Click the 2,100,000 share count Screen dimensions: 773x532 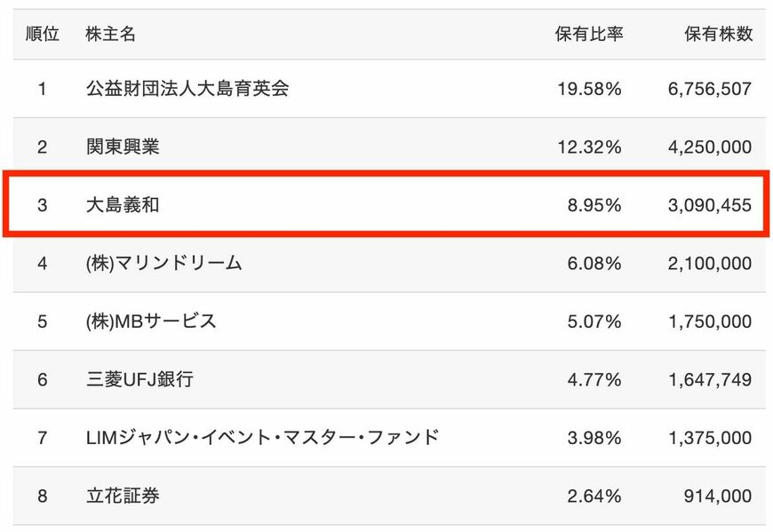point(708,263)
